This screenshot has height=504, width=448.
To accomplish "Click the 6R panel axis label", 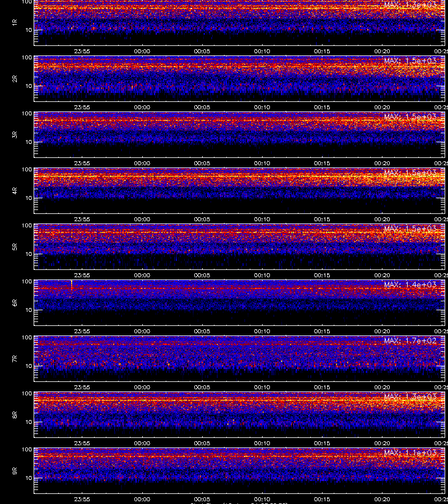I will click(15, 303).
